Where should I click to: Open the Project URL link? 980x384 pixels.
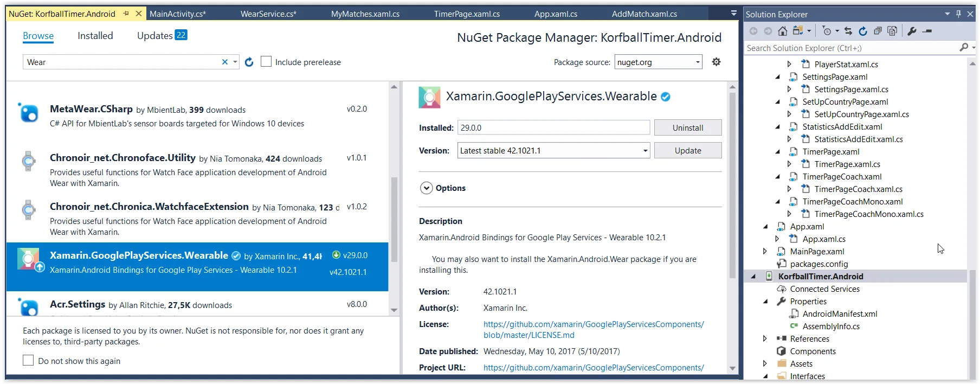pyautogui.click(x=594, y=367)
